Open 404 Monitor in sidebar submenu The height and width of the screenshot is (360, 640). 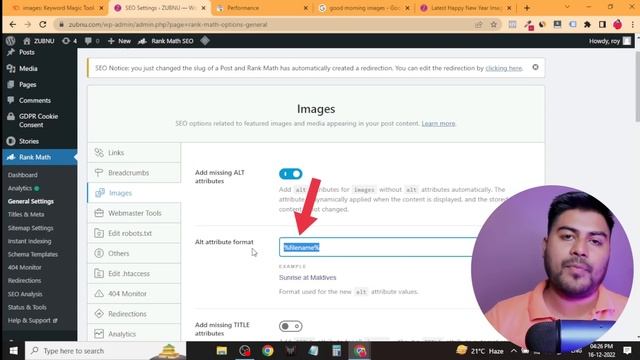24,267
